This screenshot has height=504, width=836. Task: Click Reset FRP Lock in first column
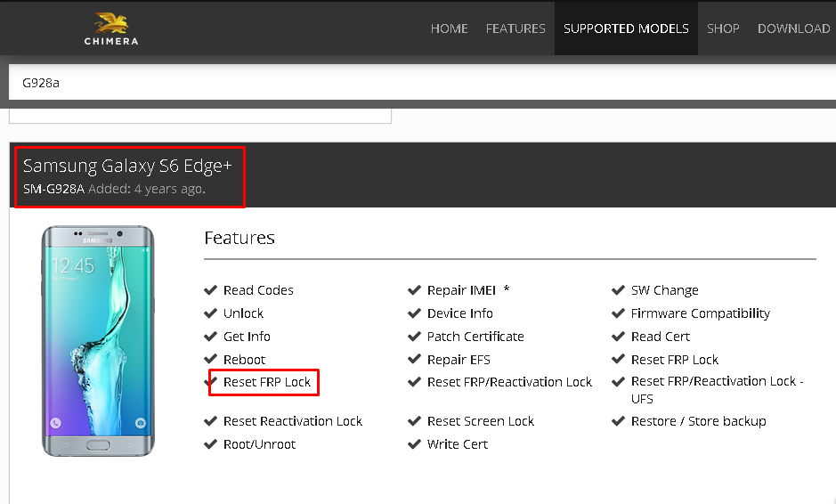[266, 382]
